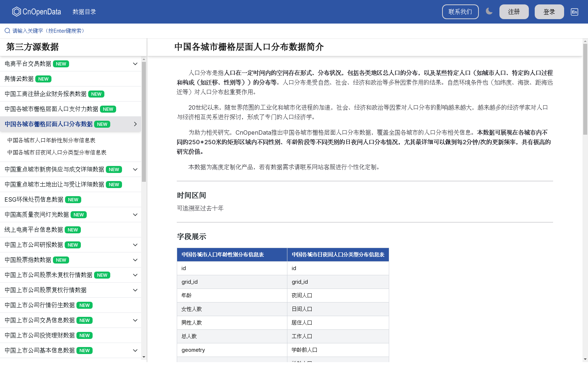Image resolution: width=588 pixels, height=368 pixels.
Task: Toggle dark mode moon icon
Action: coord(489,11)
